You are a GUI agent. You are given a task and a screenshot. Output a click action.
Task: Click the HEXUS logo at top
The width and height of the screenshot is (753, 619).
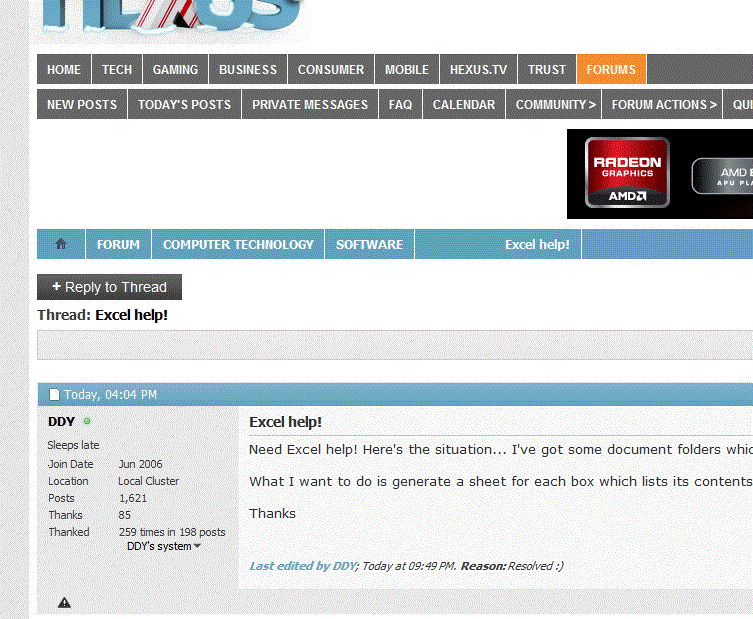(171, 17)
